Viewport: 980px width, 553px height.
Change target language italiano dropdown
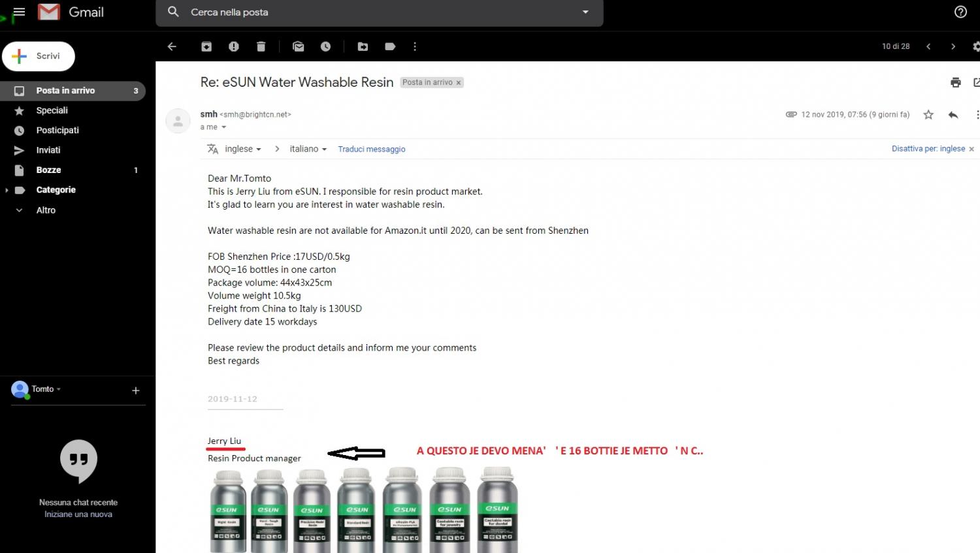tap(308, 149)
